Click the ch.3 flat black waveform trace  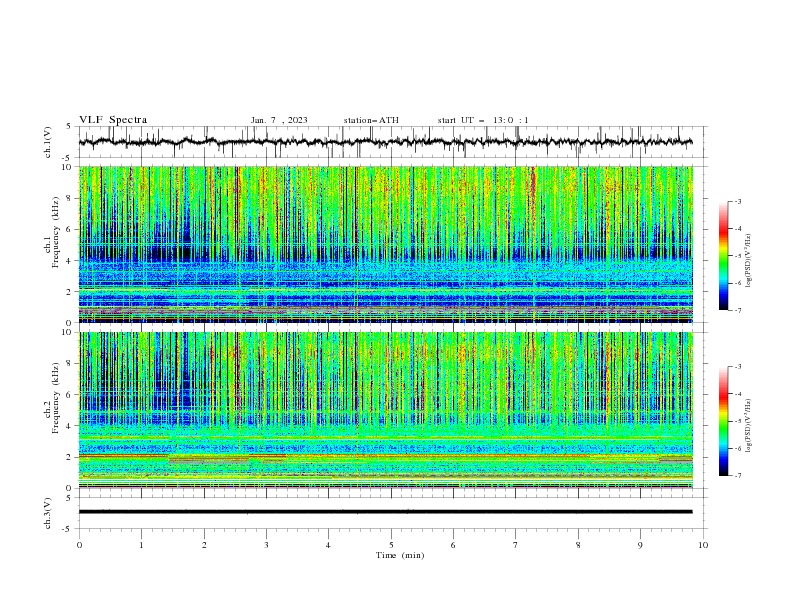[385, 512]
